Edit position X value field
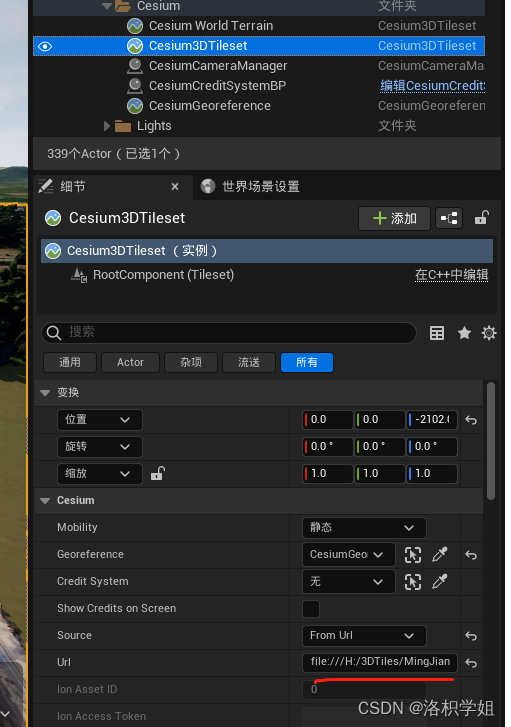This screenshot has width=511, height=727. pos(327,420)
